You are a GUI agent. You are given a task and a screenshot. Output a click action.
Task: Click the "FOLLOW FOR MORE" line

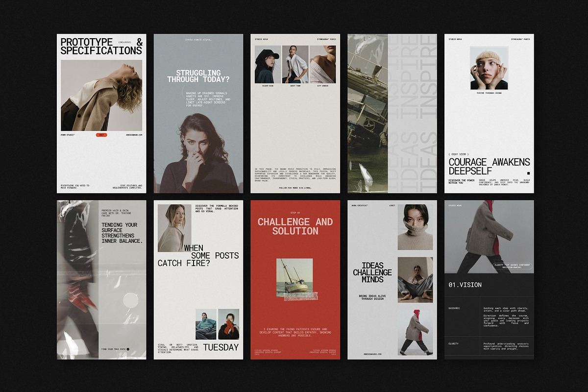pyautogui.click(x=295, y=188)
